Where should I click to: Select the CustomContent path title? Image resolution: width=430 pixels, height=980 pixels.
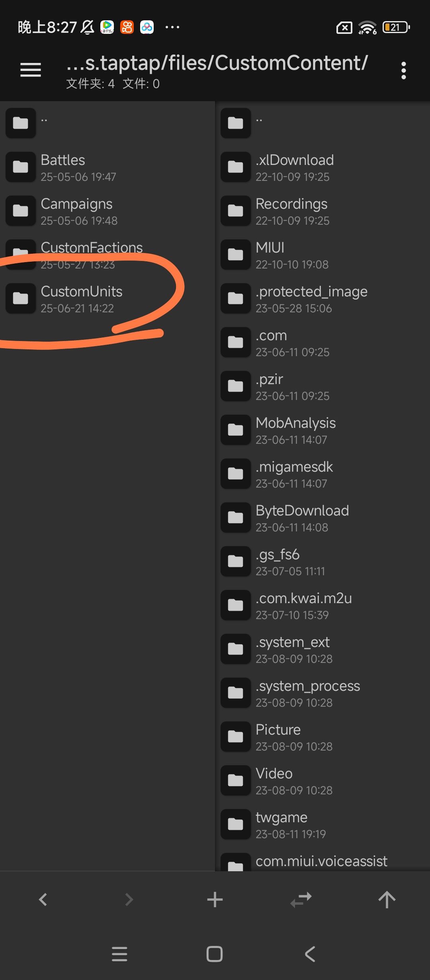click(x=217, y=63)
